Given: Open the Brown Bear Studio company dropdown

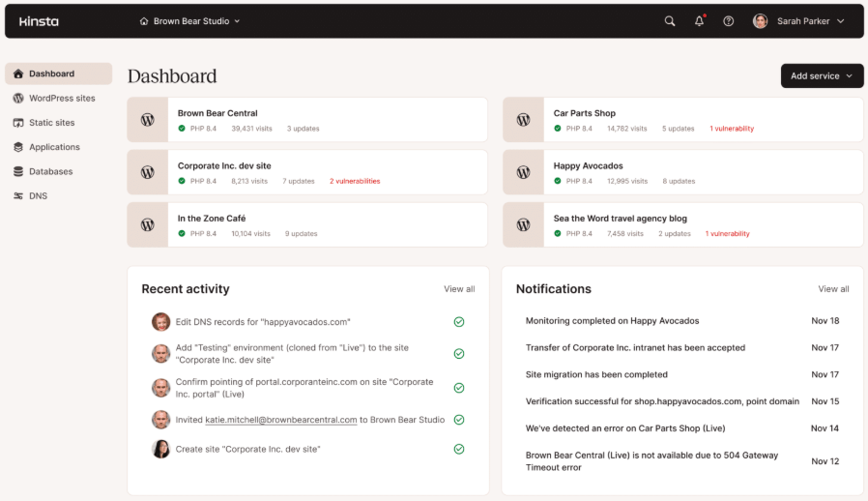Looking at the screenshot, I should click(x=189, y=21).
